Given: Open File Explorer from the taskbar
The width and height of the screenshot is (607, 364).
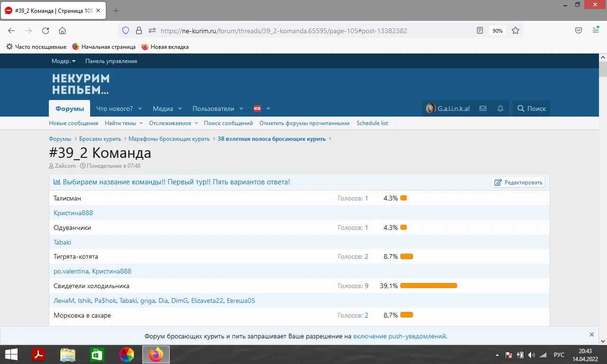Looking at the screenshot, I should point(68,355).
